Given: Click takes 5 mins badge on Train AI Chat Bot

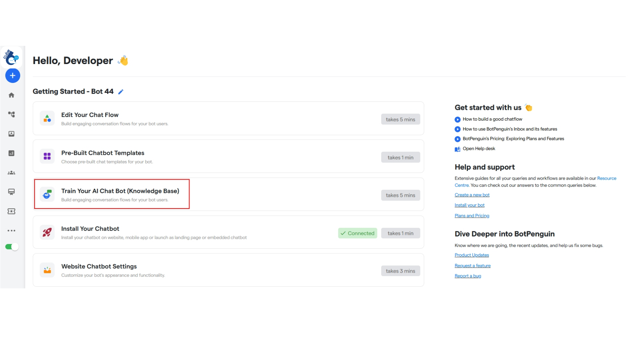Looking at the screenshot, I should point(400,195).
